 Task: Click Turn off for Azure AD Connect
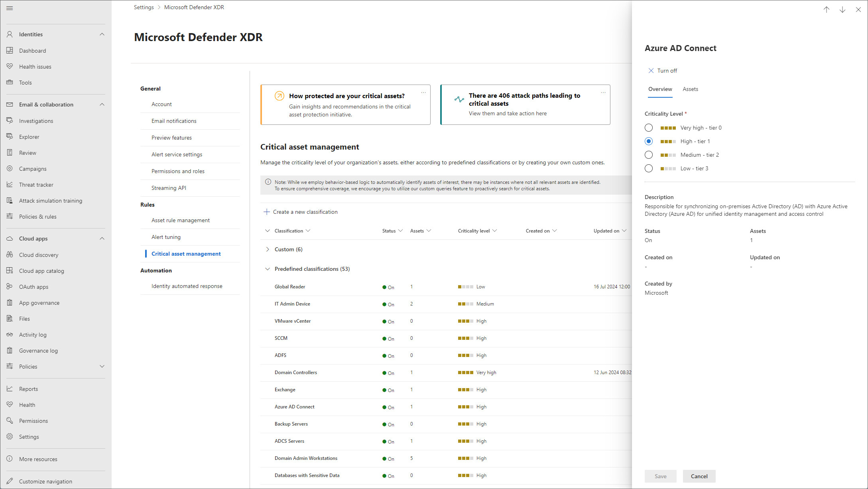point(662,71)
